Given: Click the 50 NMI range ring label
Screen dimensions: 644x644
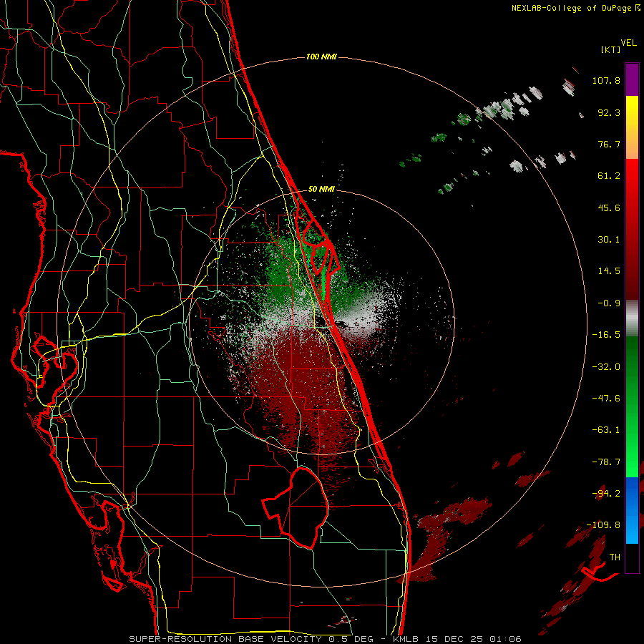Looking at the screenshot, I should [x=321, y=189].
